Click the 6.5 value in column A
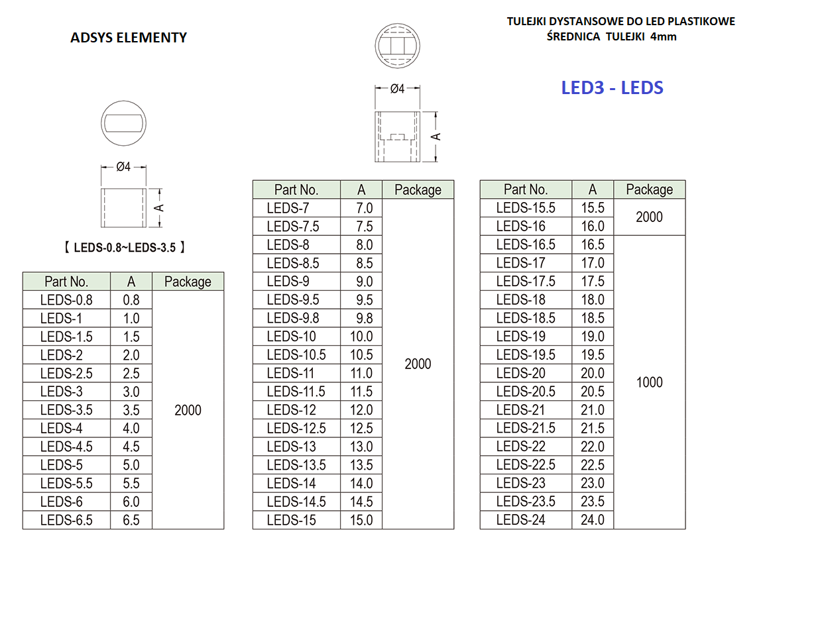 click(131, 520)
